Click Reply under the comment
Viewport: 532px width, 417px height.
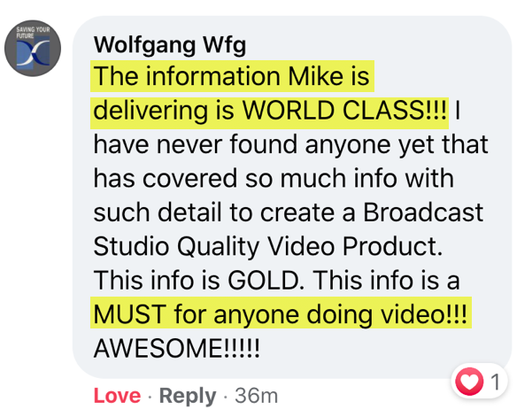tap(188, 397)
